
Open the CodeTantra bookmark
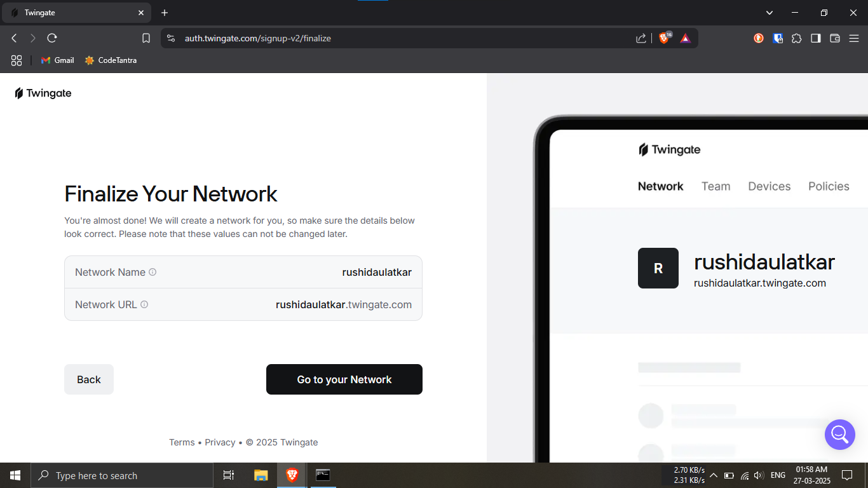click(x=111, y=60)
